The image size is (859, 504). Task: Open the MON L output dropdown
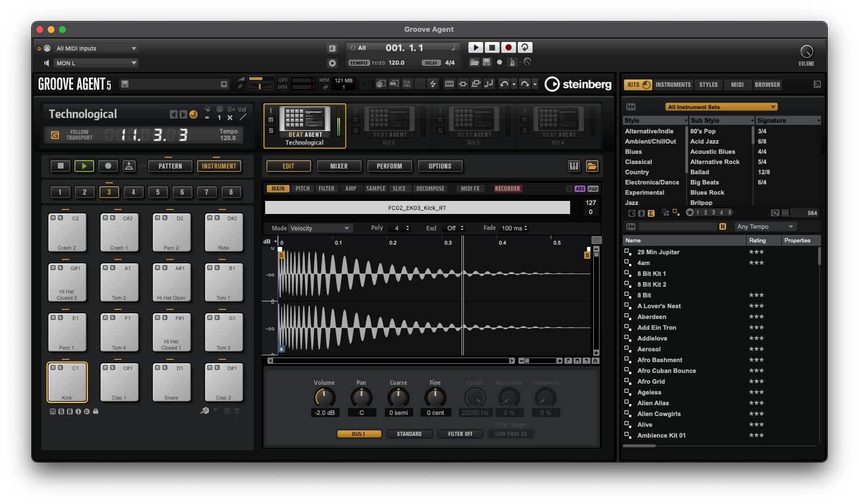95,63
